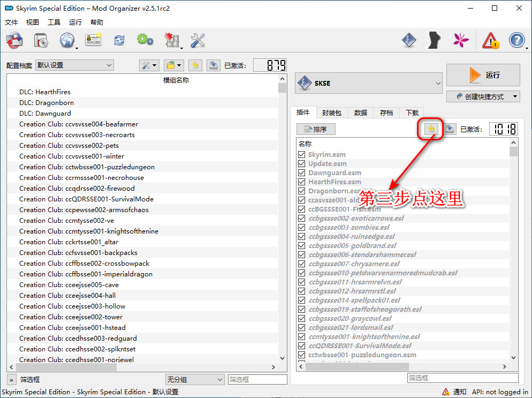Click the pink flower icon in toolbar

461,40
